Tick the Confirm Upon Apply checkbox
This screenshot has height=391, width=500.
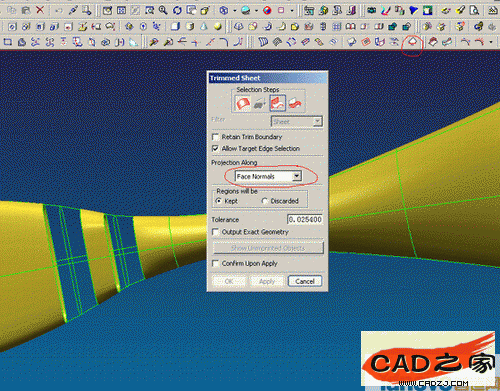click(x=216, y=263)
